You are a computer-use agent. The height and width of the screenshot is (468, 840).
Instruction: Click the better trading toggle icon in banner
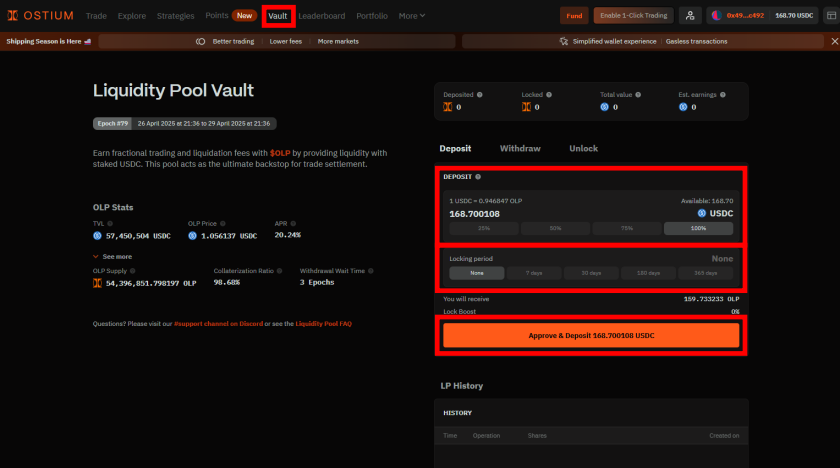(200, 41)
